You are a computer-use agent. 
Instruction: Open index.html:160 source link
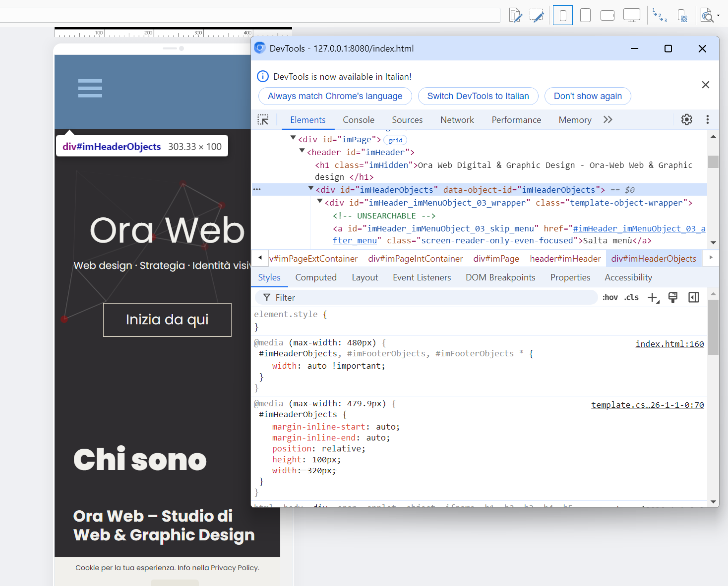coord(669,344)
